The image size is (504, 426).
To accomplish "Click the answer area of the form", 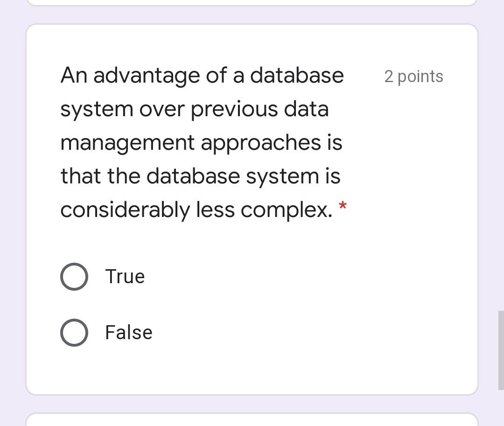I will pyautogui.click(x=140, y=303).
